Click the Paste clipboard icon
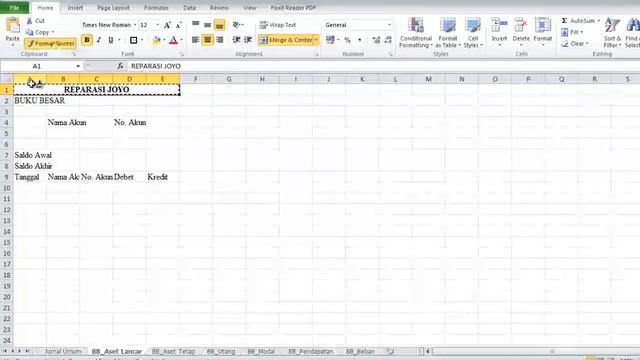 13,25
